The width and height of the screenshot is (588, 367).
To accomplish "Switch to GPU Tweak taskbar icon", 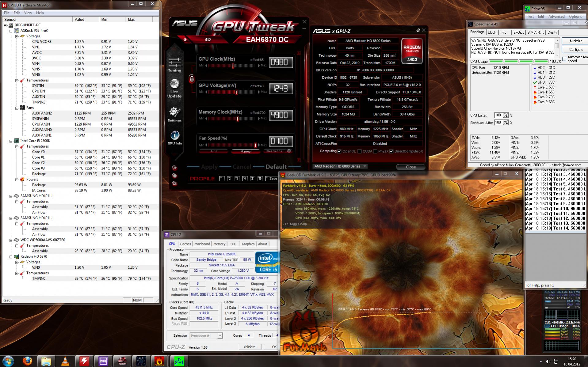I will pyautogui.click(x=122, y=361).
